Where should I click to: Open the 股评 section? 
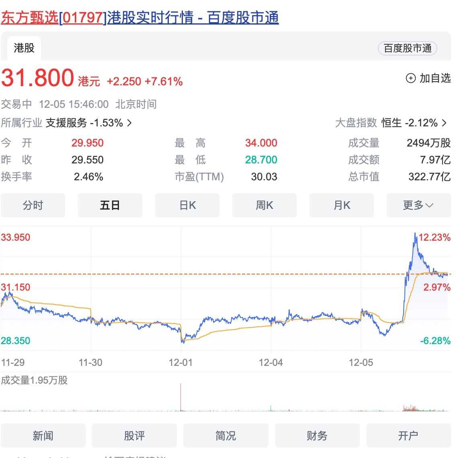134,435
